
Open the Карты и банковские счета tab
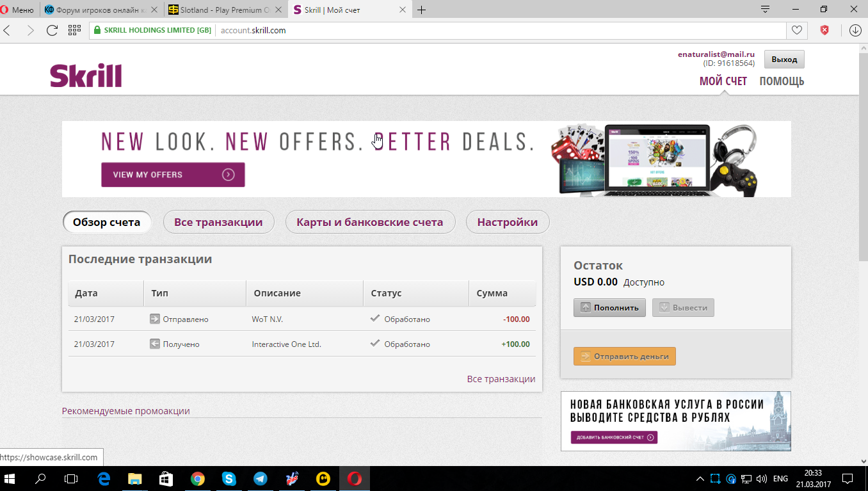click(370, 222)
